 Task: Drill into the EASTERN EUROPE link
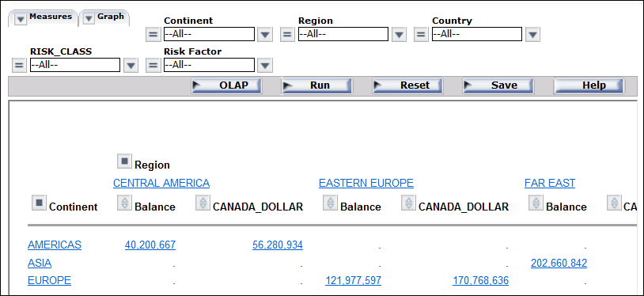click(366, 183)
